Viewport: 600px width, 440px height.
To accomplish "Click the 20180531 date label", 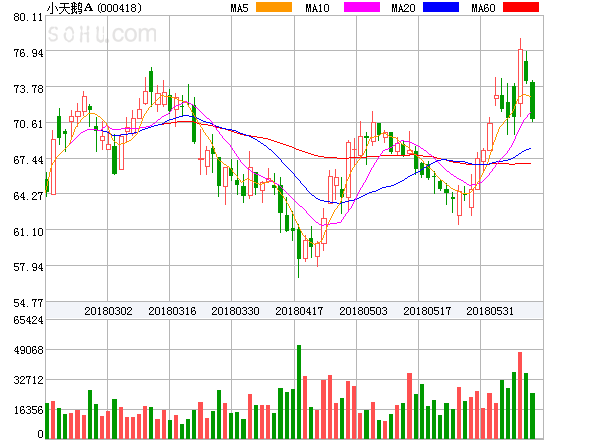I will [x=490, y=311].
